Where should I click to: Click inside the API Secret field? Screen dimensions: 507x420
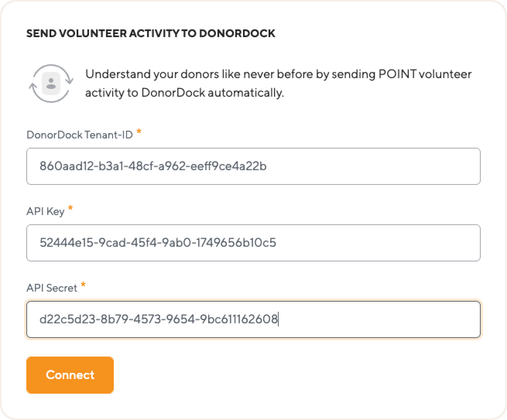253,319
